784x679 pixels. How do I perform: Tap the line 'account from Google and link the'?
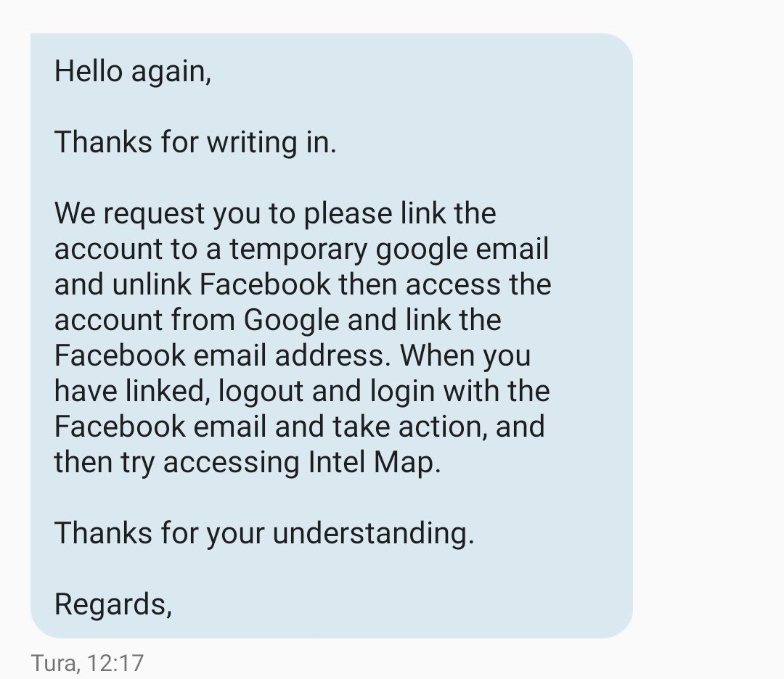277,320
